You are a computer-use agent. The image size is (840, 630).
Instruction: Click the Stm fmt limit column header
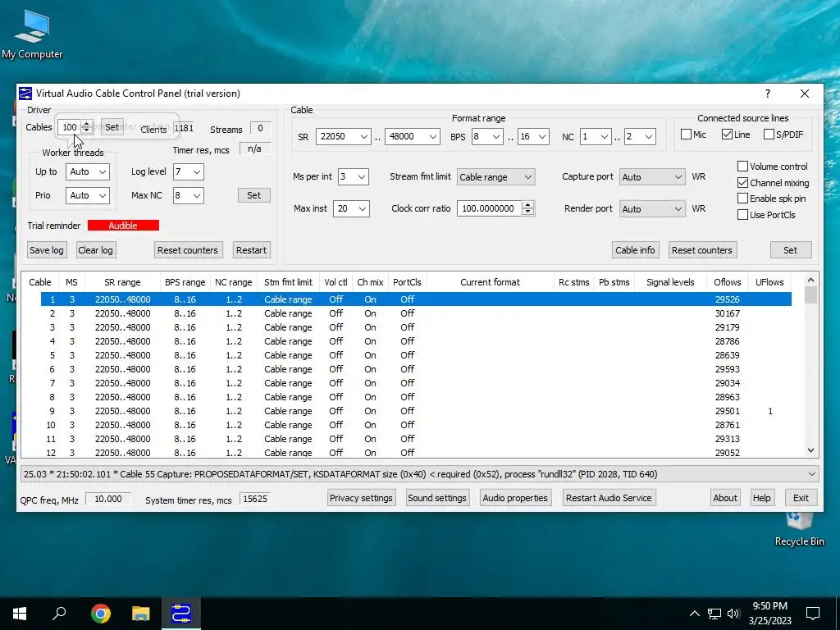[288, 282]
